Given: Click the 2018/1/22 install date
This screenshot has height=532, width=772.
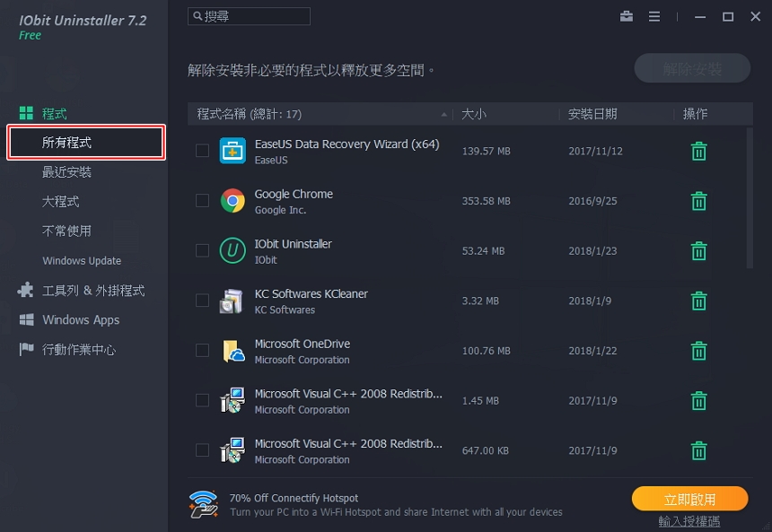Looking at the screenshot, I should pyautogui.click(x=592, y=351).
